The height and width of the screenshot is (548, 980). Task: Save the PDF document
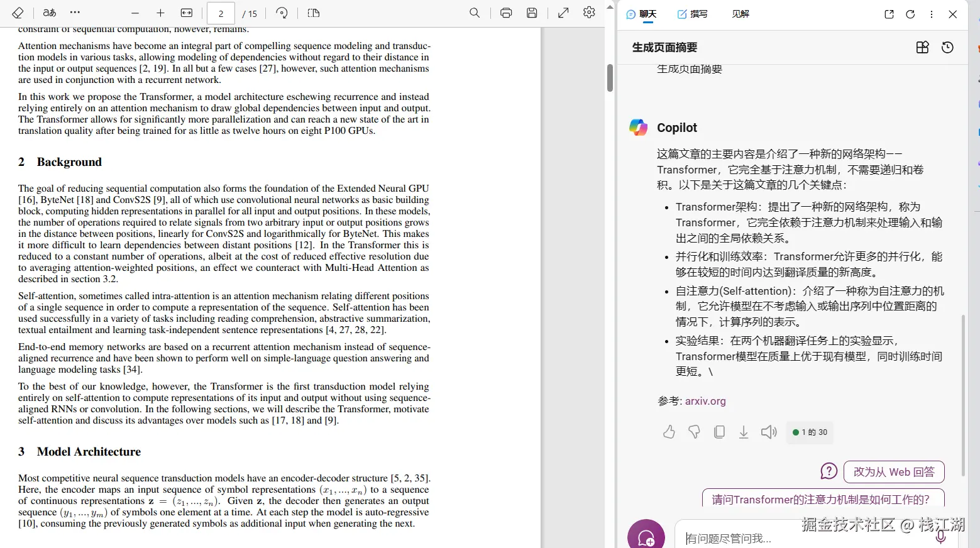click(532, 13)
